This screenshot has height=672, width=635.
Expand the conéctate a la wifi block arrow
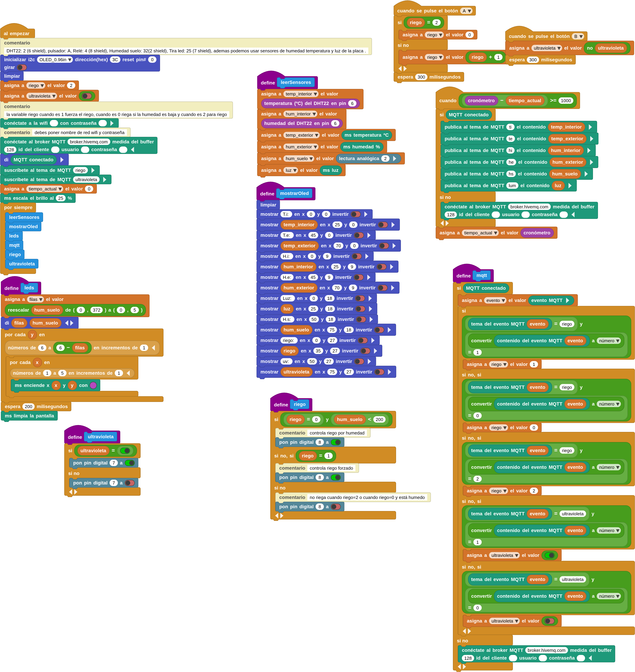112,123
